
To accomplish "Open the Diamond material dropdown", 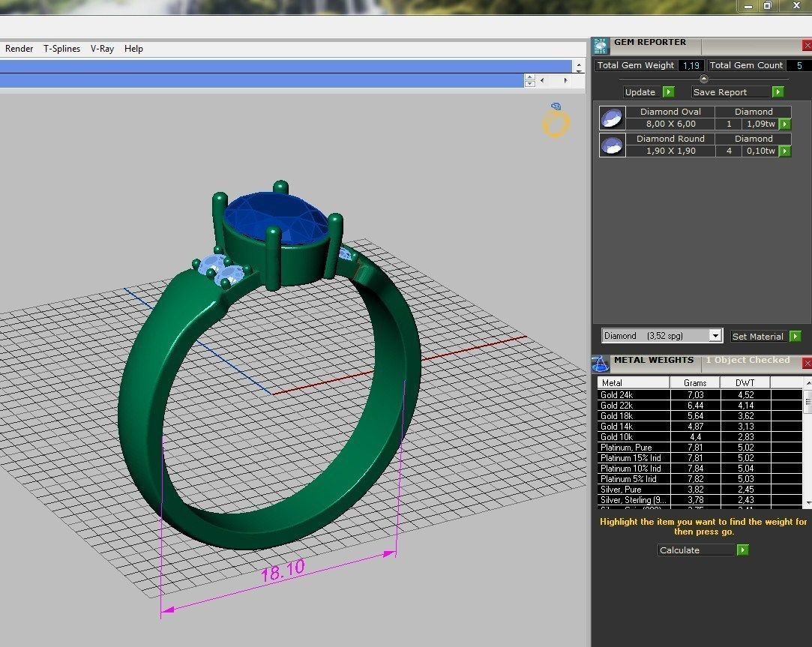I will 715,336.
